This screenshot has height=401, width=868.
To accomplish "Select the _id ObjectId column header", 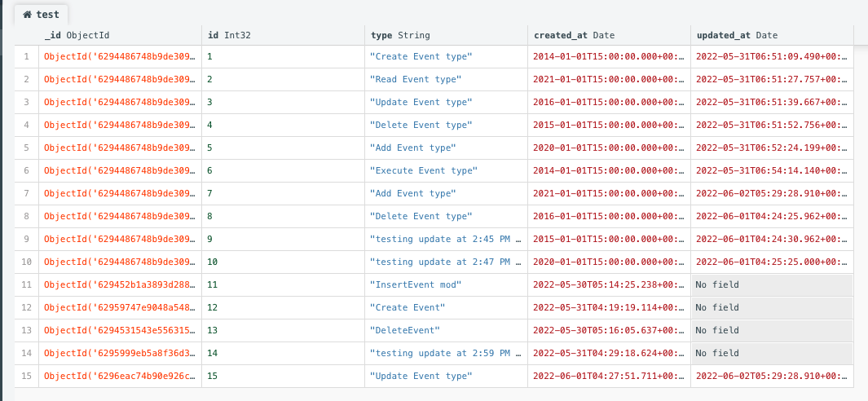I will tap(77, 35).
